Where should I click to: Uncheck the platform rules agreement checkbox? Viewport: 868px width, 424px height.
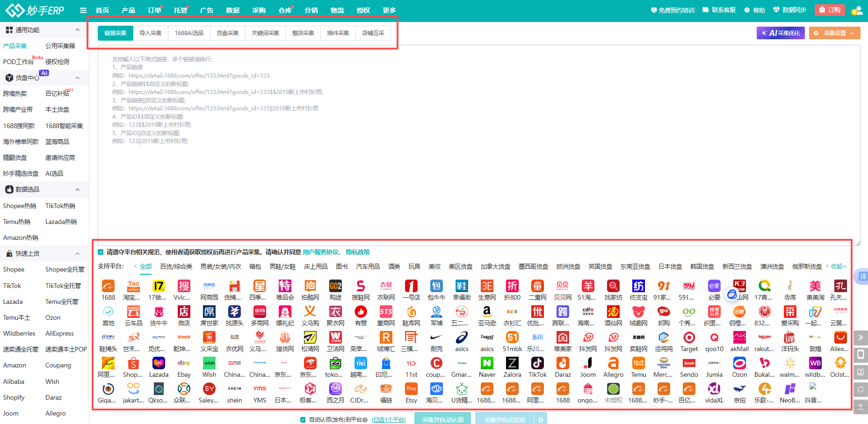coord(101,252)
